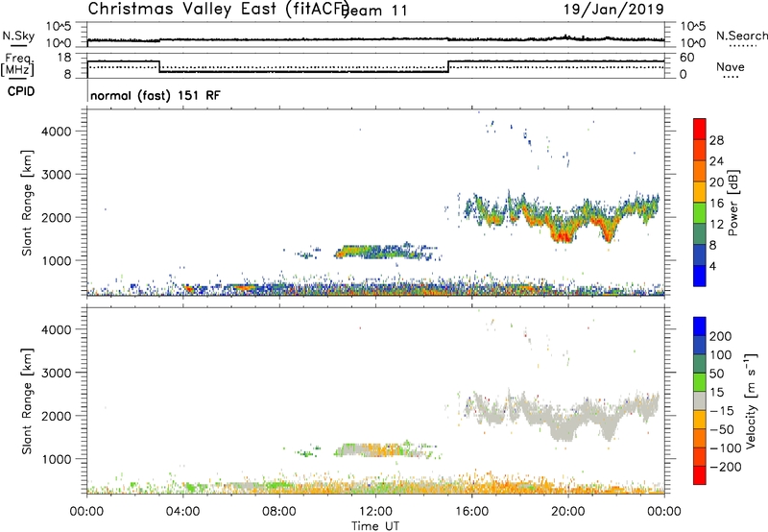
Task: Select the Freq. [MHz] axis label
Action: (x=17, y=64)
